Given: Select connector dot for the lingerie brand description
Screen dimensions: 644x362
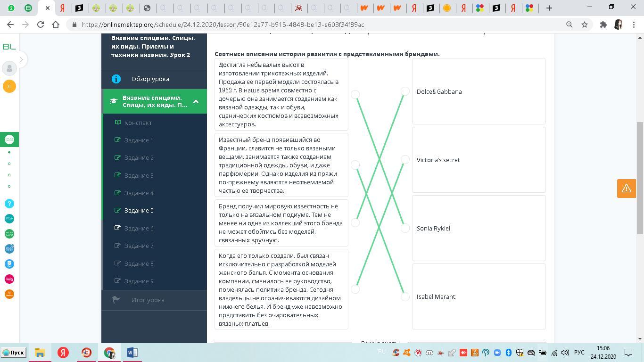Looking at the screenshot, I should (x=355, y=289).
